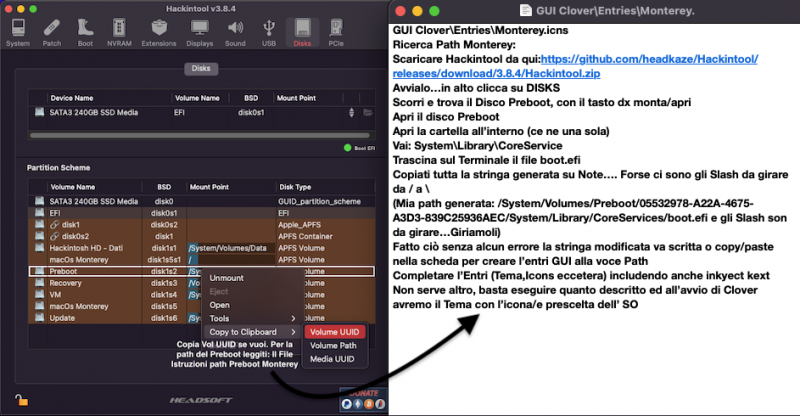The width and height of the screenshot is (800, 416).
Task: Click the disk icon of Hackintosh HD - Dati
Action: (x=39, y=248)
